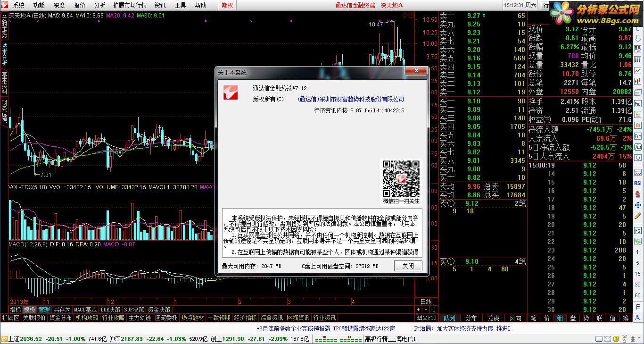
Task: Click the WeChat QR code in About dialog
Action: coord(401,178)
